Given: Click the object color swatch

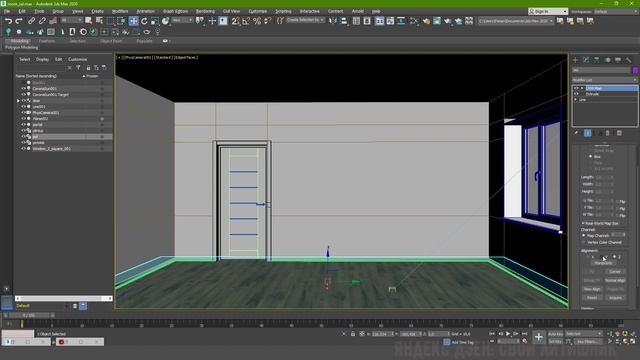Looking at the screenshot, I should coord(635,71).
